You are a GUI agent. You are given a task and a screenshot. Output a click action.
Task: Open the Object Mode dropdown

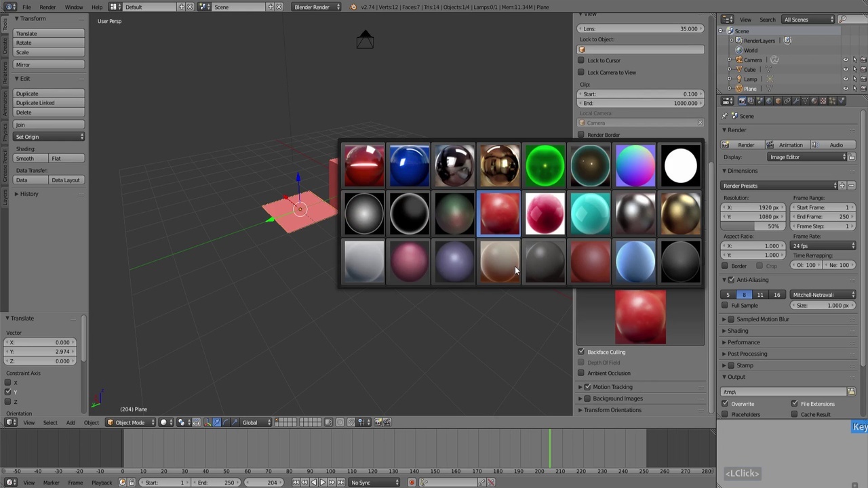pyautogui.click(x=129, y=422)
